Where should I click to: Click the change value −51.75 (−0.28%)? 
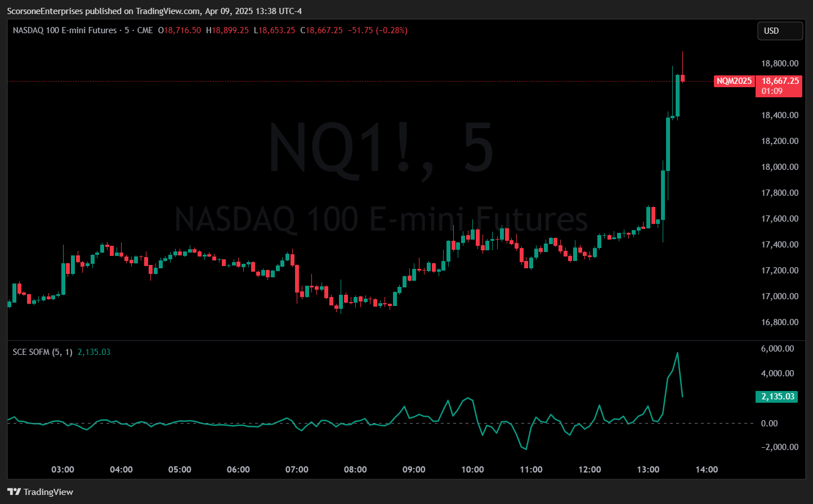pyautogui.click(x=377, y=30)
